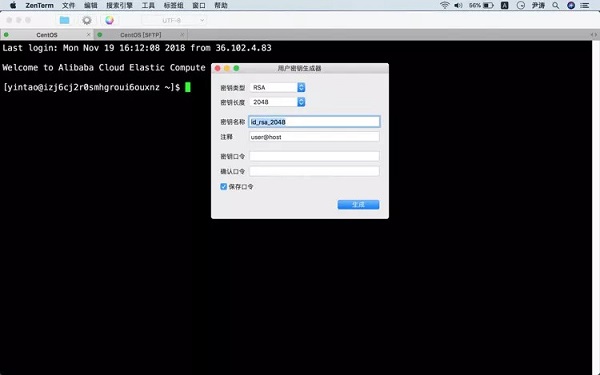Open the UTF-8 encoding dropdown

[174, 20]
